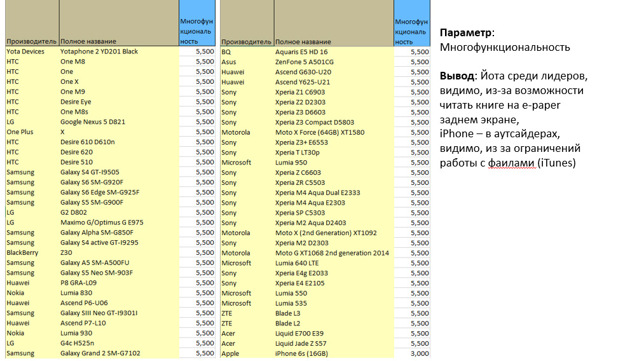Click left table Полное название header
The image size is (644, 361).
tap(119, 23)
